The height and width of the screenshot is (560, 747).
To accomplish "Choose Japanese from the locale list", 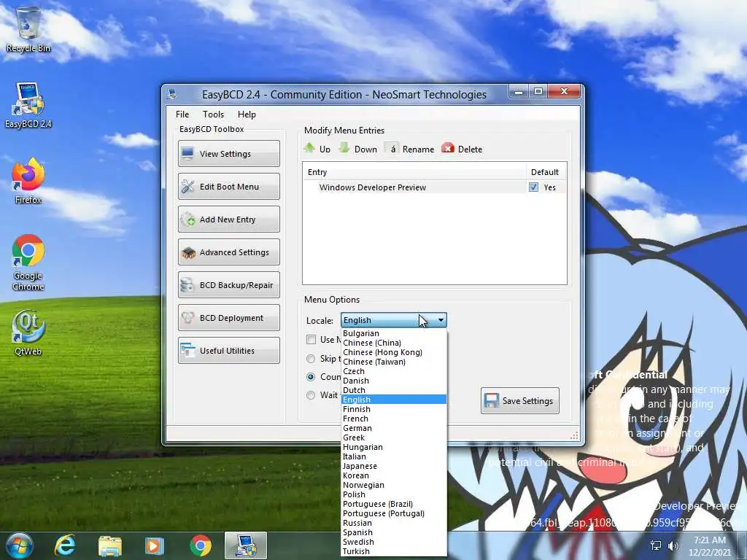I will (x=393, y=466).
